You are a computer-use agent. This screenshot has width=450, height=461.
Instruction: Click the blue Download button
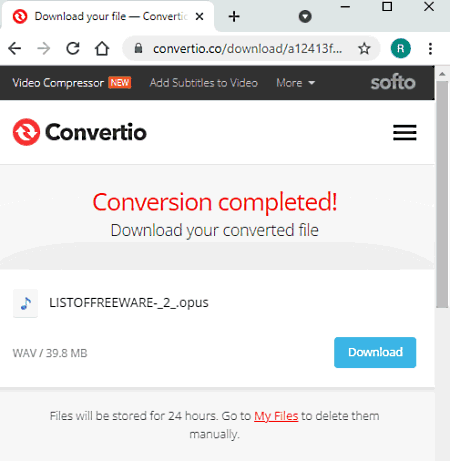(375, 352)
